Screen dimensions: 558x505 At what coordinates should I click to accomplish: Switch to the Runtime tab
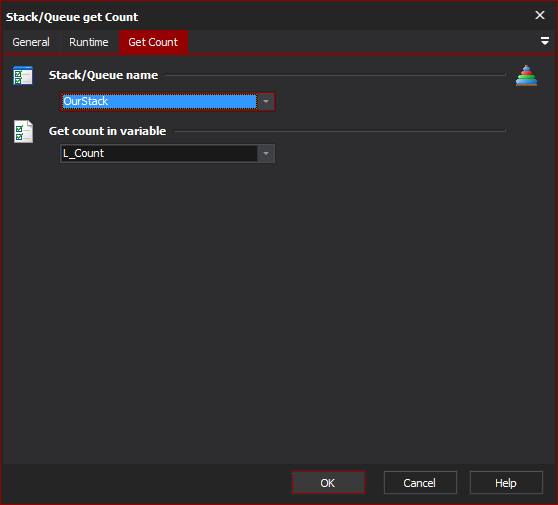89,42
